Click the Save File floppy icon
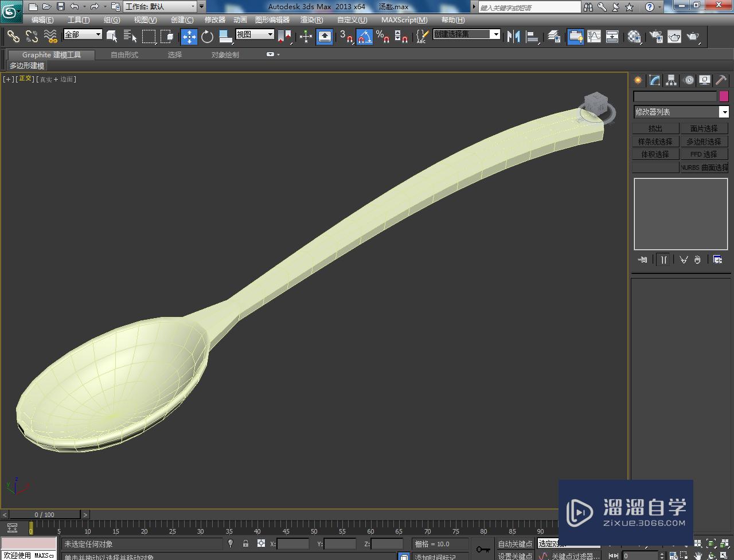The height and width of the screenshot is (560, 734). click(x=61, y=7)
